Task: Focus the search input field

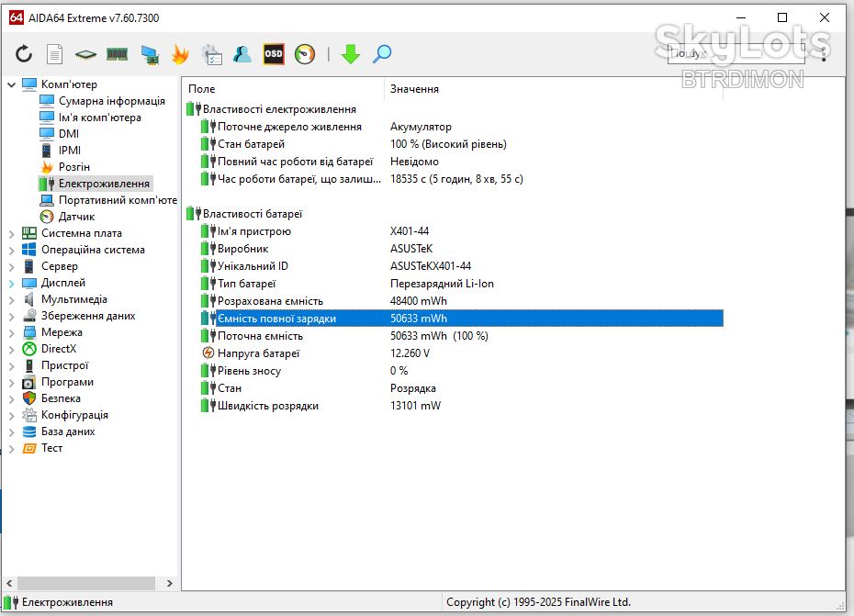Action: 736,53
